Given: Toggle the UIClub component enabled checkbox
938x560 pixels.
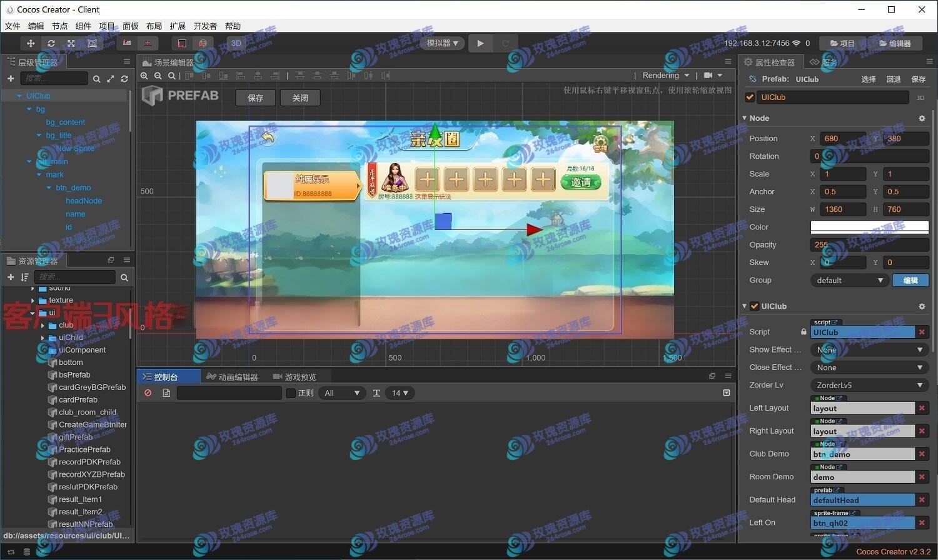Looking at the screenshot, I should (x=755, y=306).
